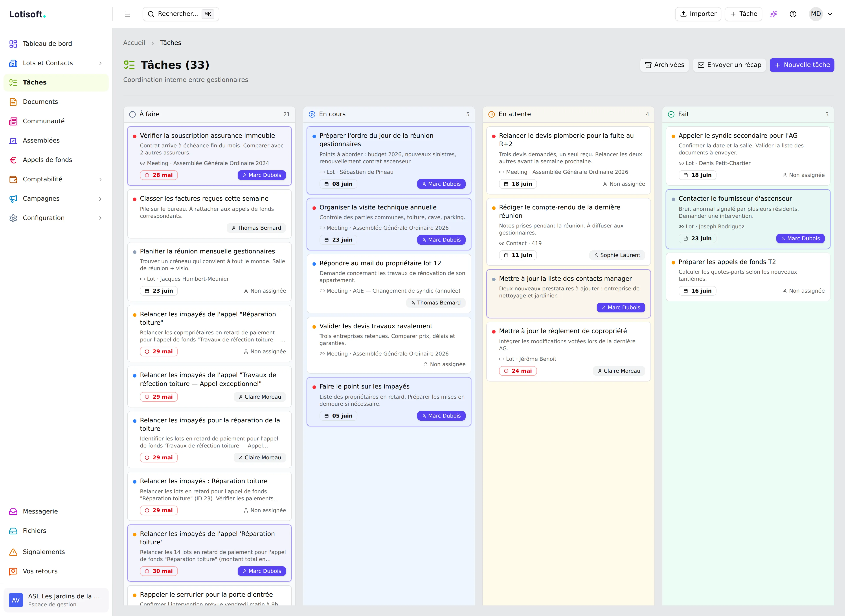The width and height of the screenshot is (845, 616).
Task: Click the Campagnes megaphone icon
Action: click(x=13, y=199)
